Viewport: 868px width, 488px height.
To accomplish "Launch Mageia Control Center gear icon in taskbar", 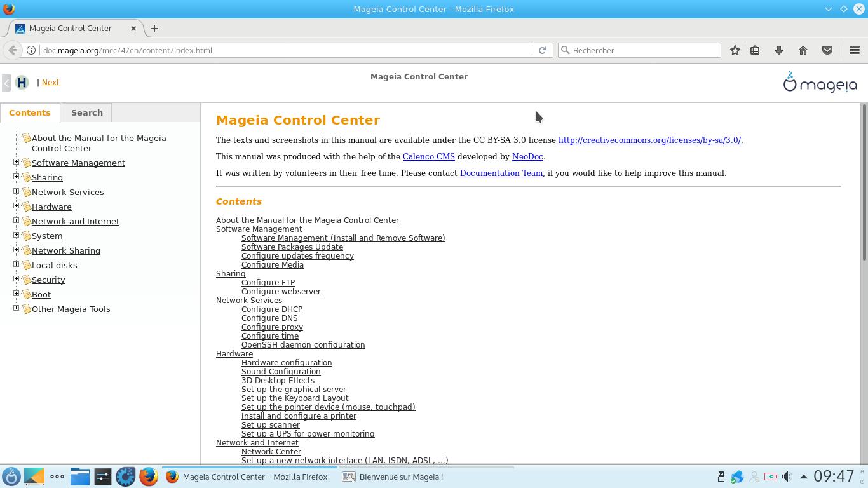I will click(126, 477).
